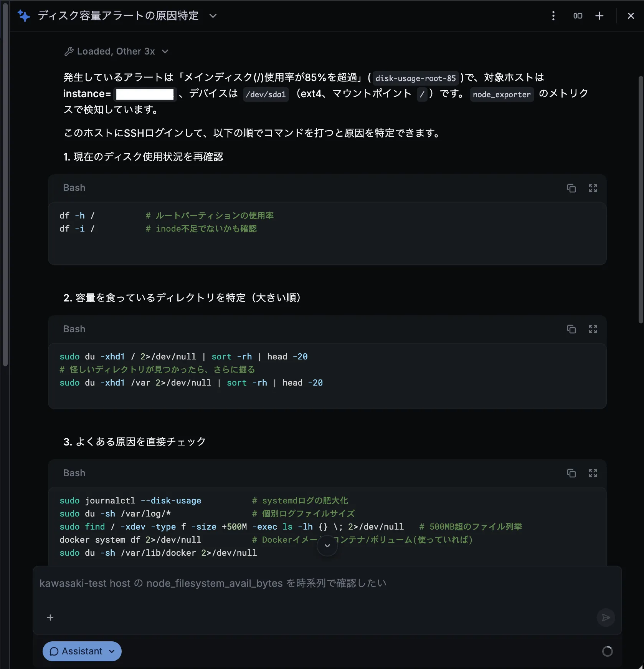Open the Assistant mode dropdown
Image resolution: width=644 pixels, height=669 pixels.
point(82,651)
